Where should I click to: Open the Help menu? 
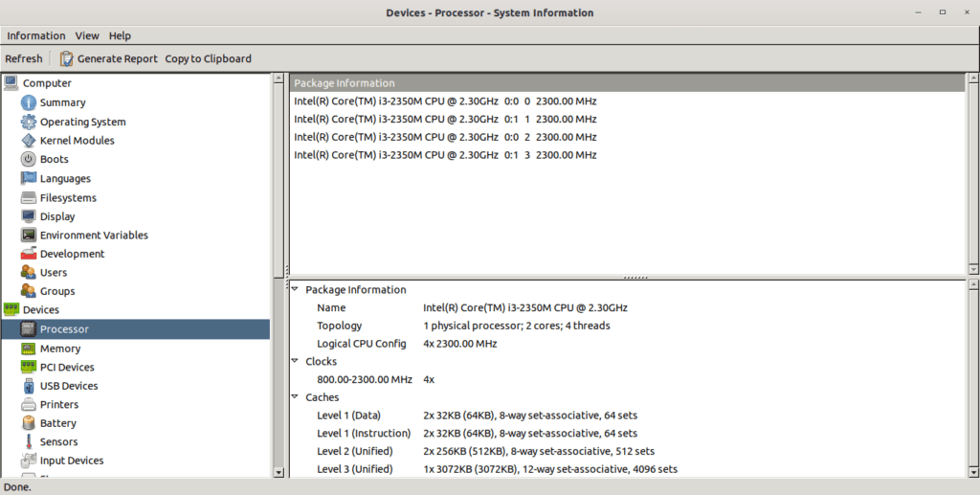120,35
